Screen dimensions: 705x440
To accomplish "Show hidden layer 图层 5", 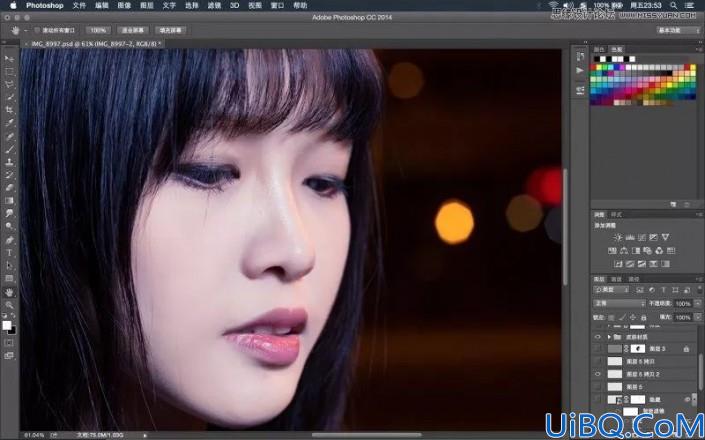I will [598, 387].
